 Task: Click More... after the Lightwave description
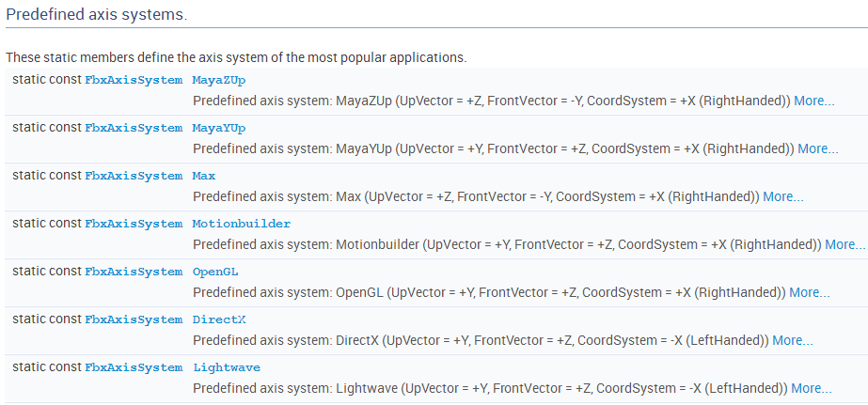[x=812, y=389]
